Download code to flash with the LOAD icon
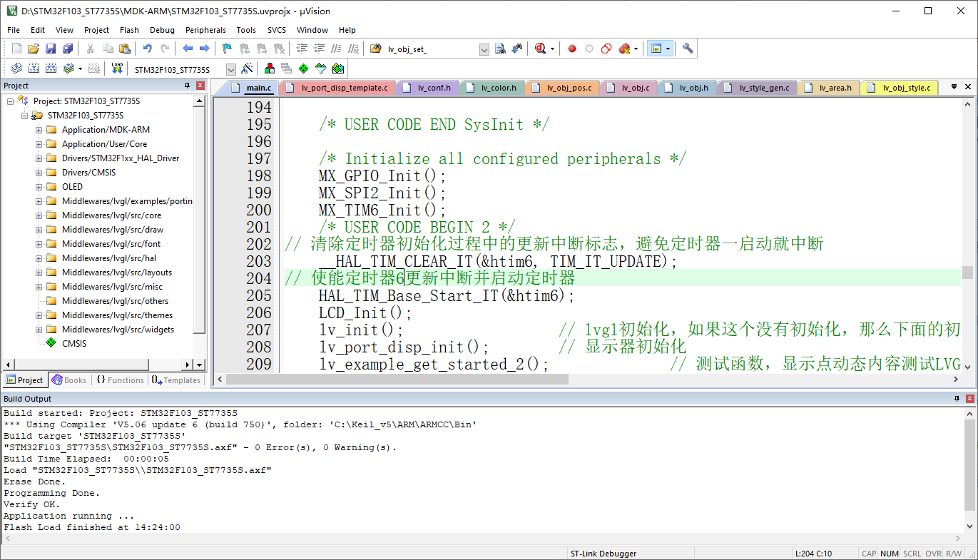The image size is (978, 560). [118, 68]
